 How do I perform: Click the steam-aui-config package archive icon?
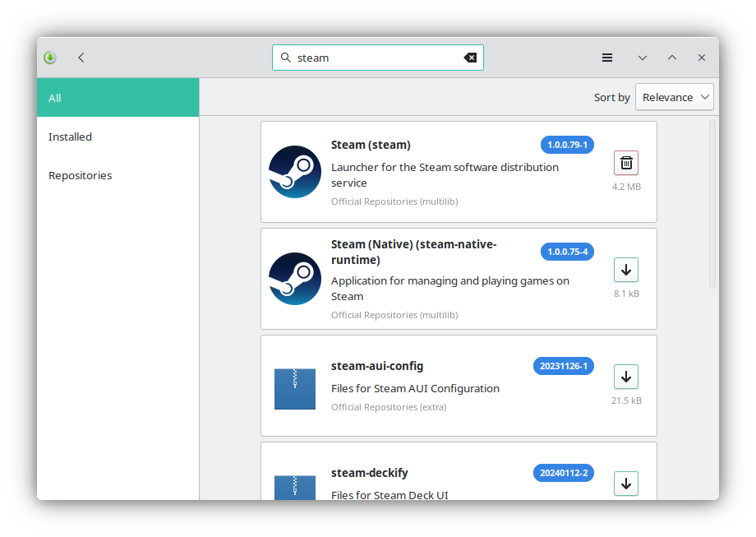coord(294,389)
